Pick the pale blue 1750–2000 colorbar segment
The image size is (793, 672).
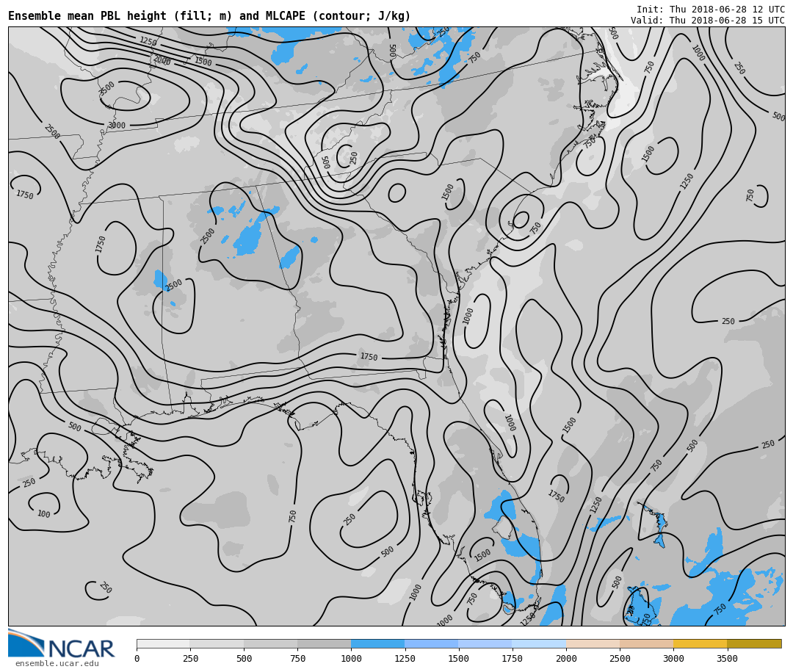[x=539, y=643]
